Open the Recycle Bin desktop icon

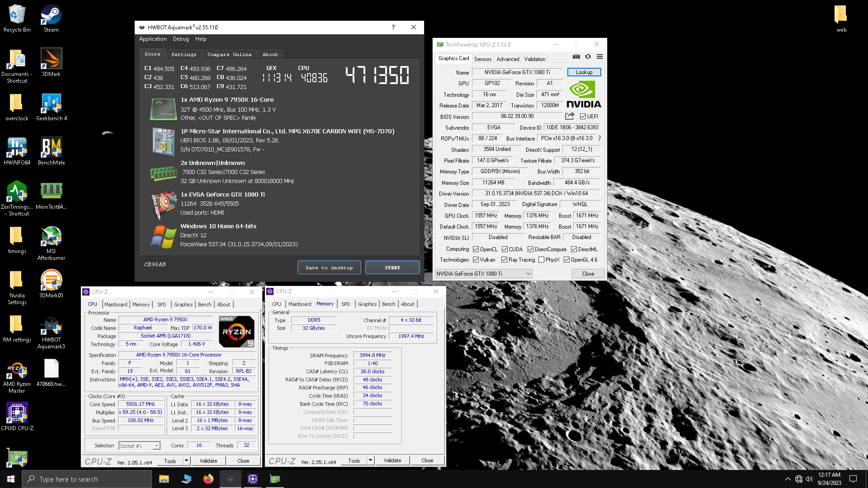coord(17,18)
